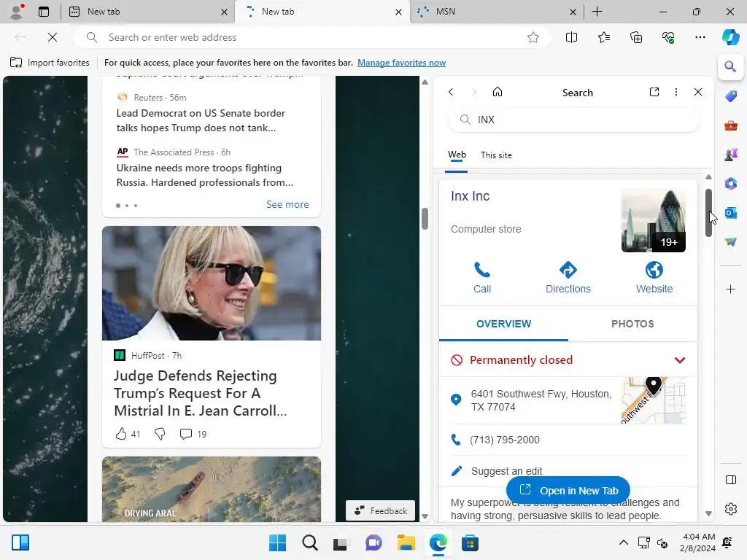
Task: Open the Lead Democrat on US Senate border headline
Action: [x=201, y=120]
